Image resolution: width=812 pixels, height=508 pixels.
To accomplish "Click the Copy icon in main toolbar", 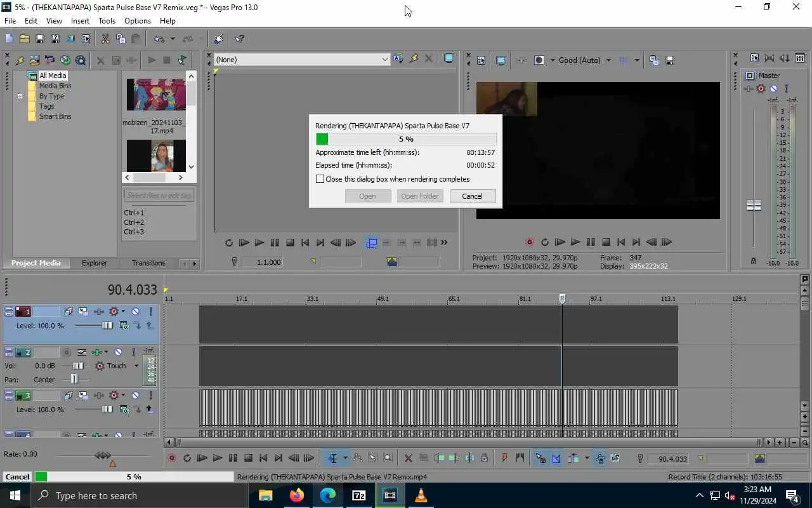I will (x=121, y=39).
